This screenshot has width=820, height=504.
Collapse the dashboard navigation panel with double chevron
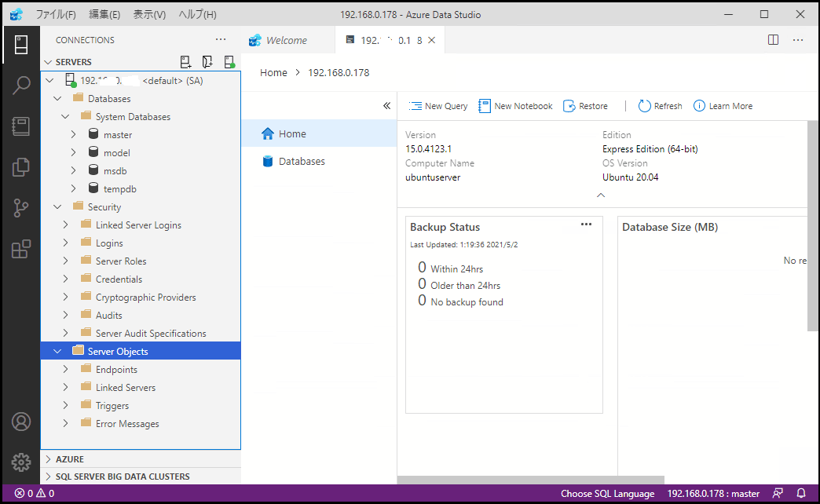click(386, 106)
